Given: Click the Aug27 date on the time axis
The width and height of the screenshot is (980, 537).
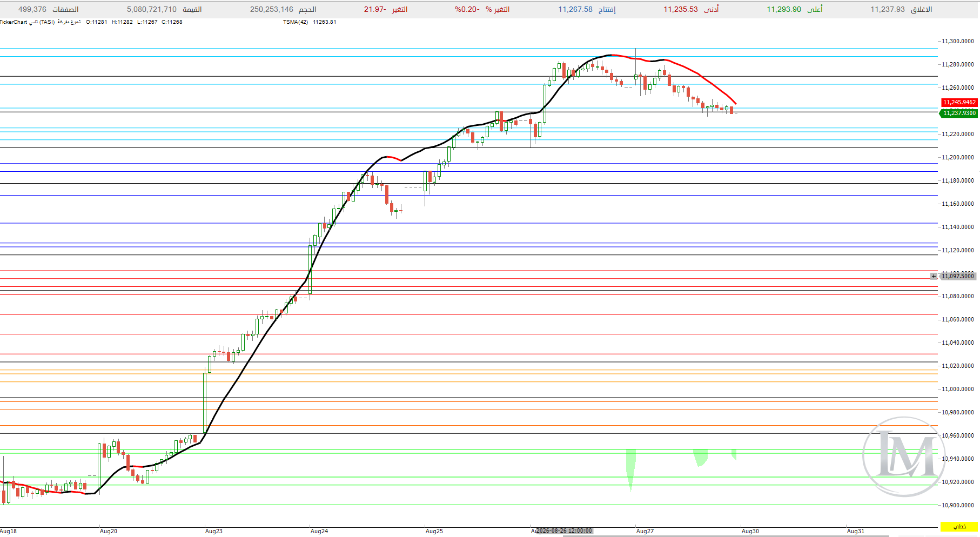Looking at the screenshot, I should click(645, 531).
